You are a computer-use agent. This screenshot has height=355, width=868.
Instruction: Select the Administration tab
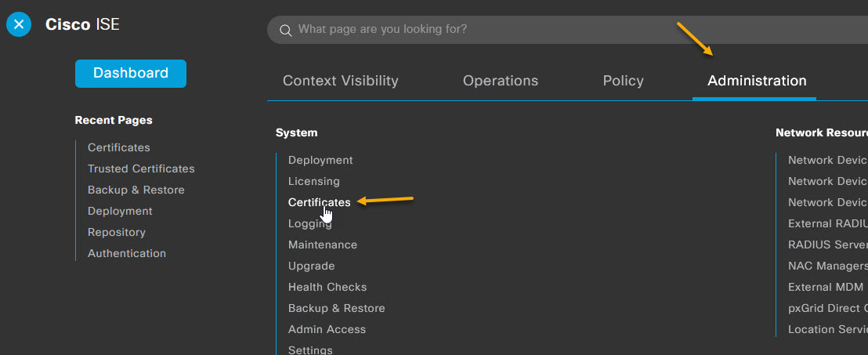point(757,81)
